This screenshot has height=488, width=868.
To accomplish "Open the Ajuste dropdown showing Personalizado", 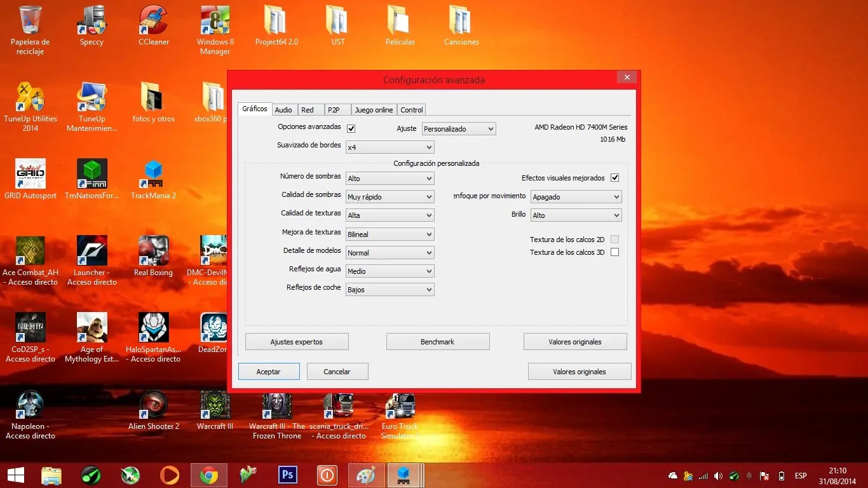I will click(459, 129).
